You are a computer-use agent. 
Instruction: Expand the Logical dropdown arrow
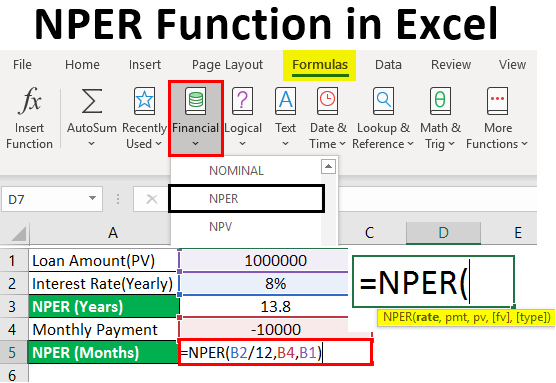point(243,144)
